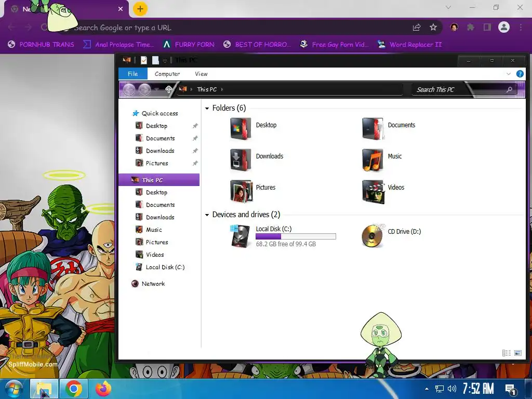532x399 pixels.
Task: Open the notification center icon
Action: [510, 389]
